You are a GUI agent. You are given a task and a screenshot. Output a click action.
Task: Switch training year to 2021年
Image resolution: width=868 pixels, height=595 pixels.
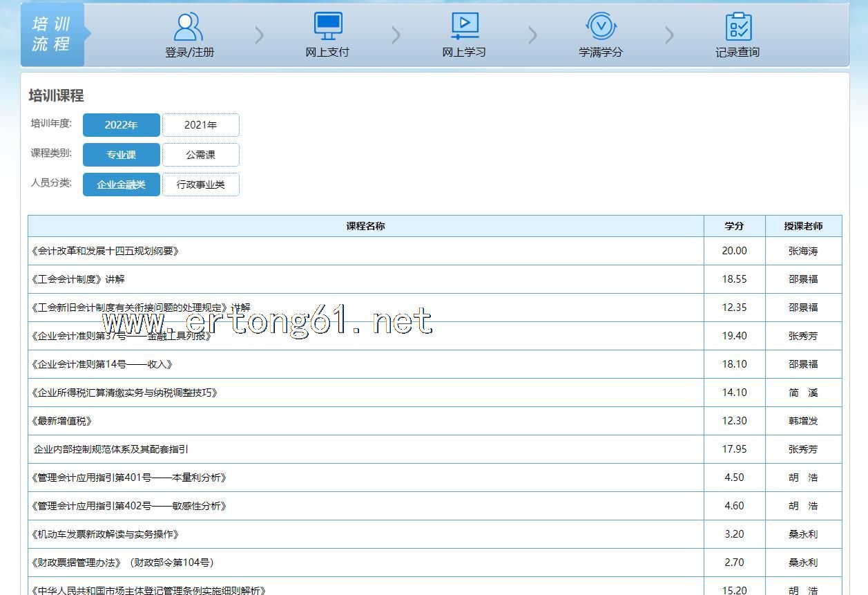201,125
